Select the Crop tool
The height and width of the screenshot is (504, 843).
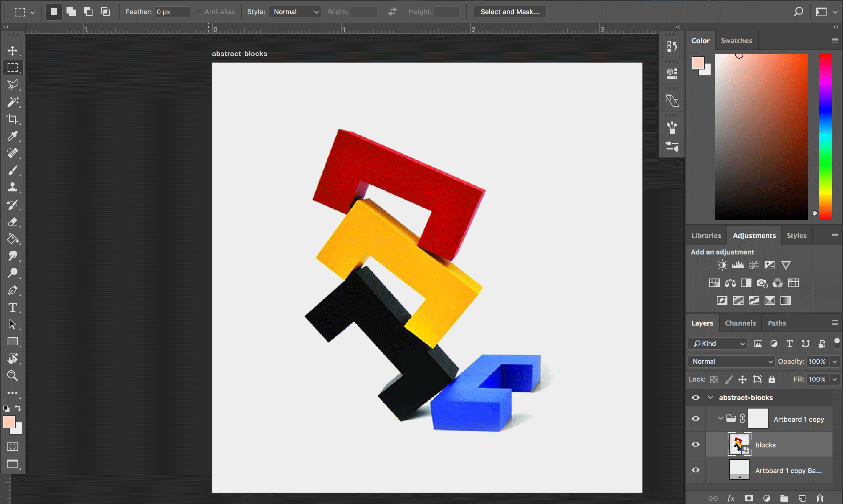click(x=13, y=119)
